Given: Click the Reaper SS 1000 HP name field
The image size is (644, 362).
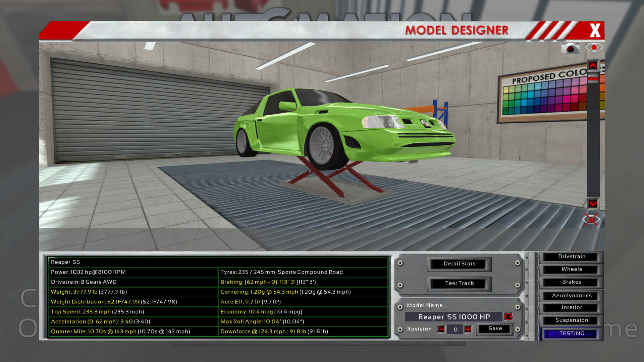Looking at the screenshot, I should 453,317.
